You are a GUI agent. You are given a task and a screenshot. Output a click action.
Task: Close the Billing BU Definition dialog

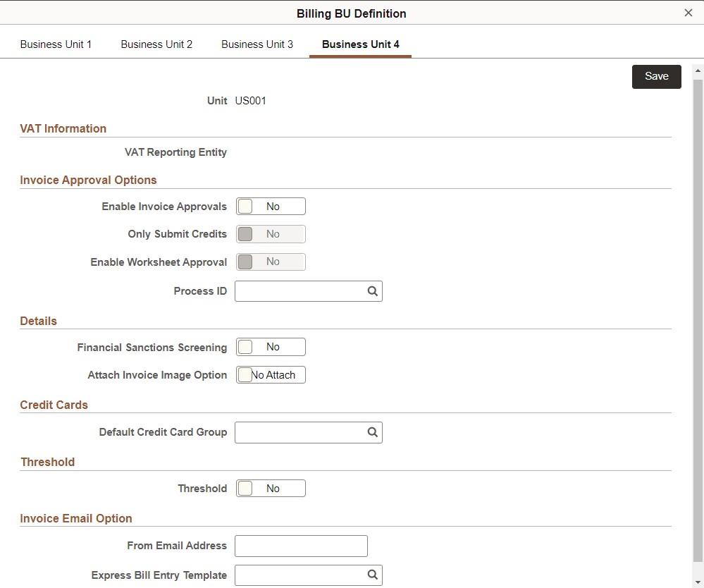click(x=688, y=12)
